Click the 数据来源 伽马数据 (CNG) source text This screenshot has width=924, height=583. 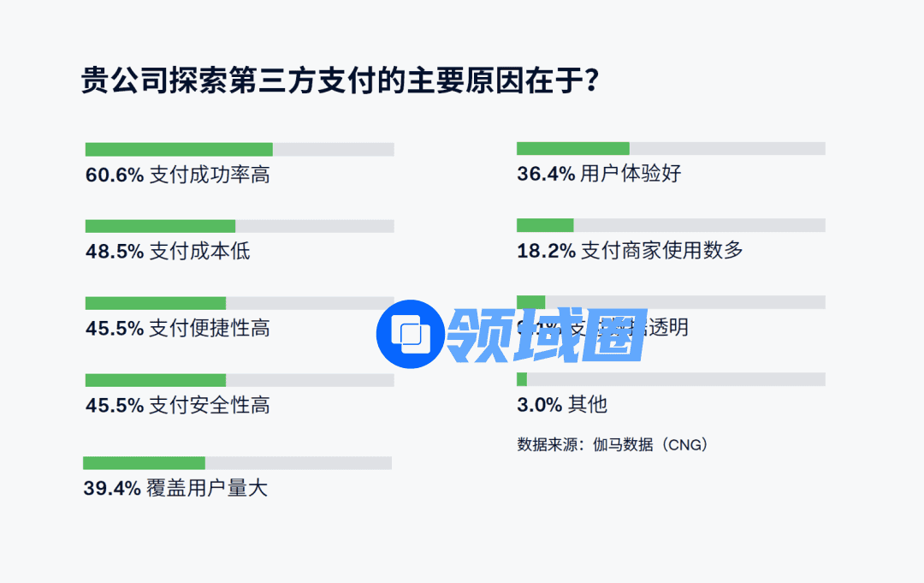point(613,444)
